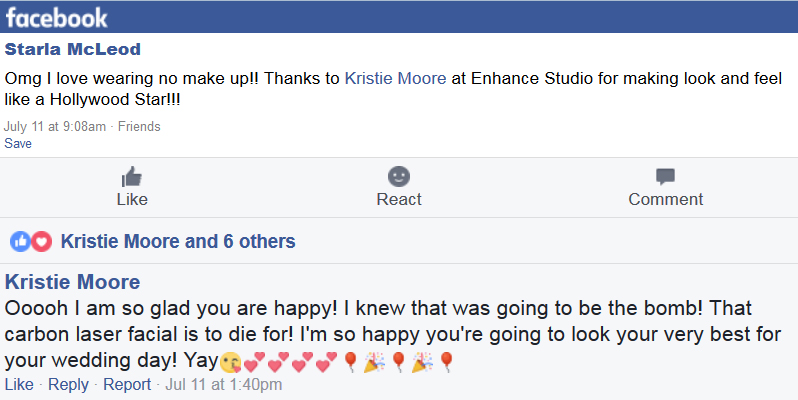Show who reacted: Kristie Moore and 6 others

pos(178,241)
